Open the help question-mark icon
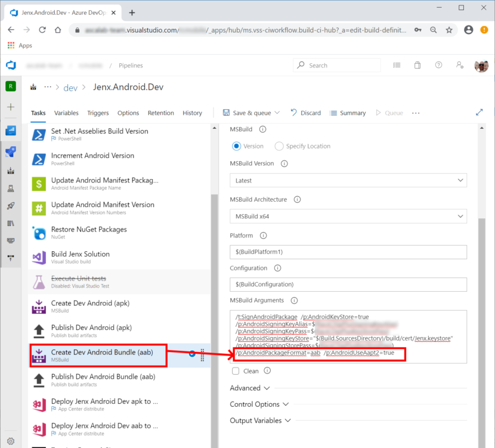The image size is (495, 448). point(439,65)
